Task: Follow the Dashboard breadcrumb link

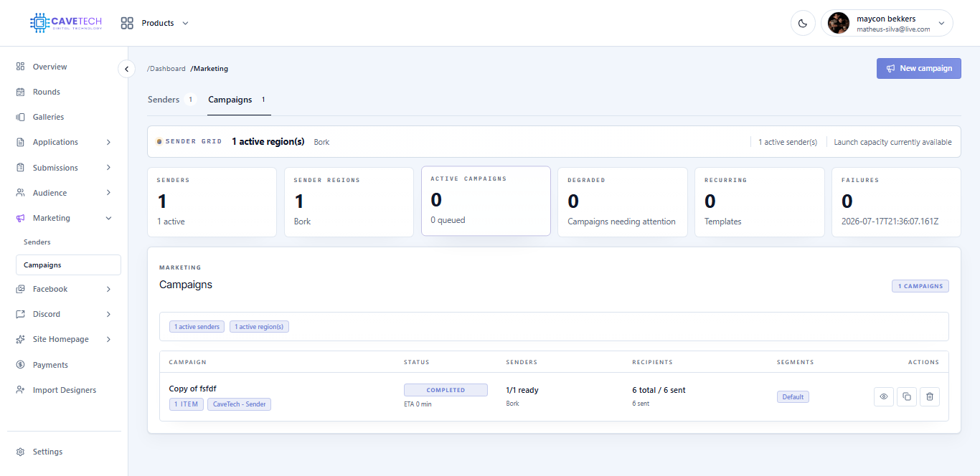Action: (166, 69)
